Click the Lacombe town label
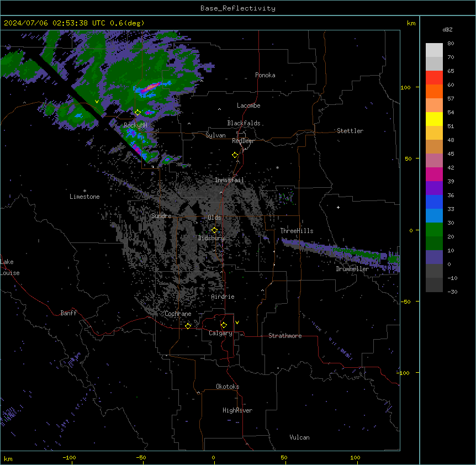The image size is (476, 465). pos(248,105)
